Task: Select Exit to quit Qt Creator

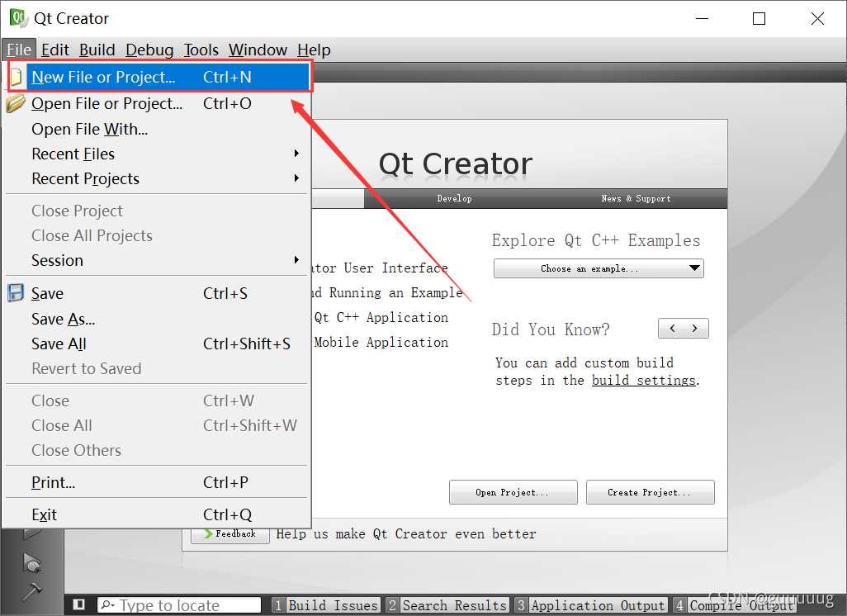Action: coord(157,514)
